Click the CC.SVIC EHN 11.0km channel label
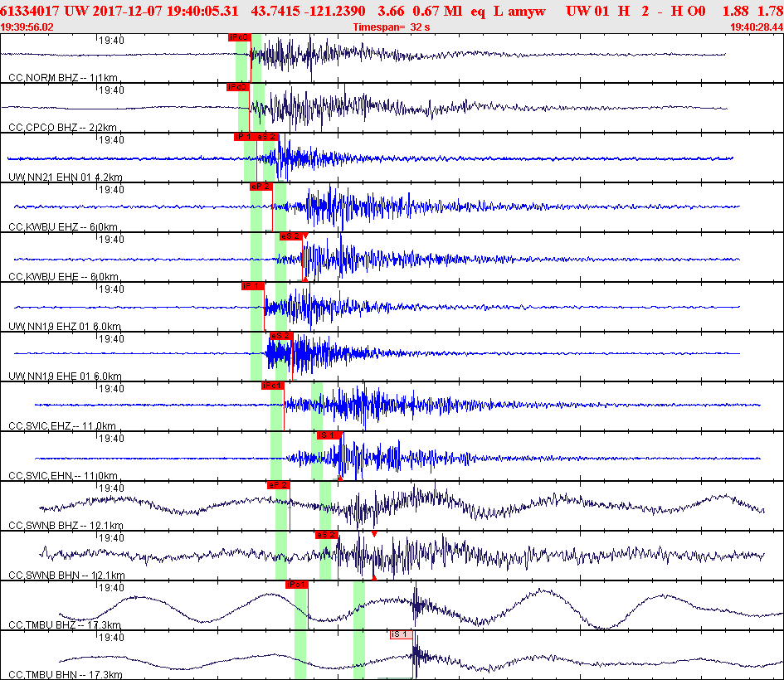Screen dimensions: 784x680 click(x=63, y=475)
